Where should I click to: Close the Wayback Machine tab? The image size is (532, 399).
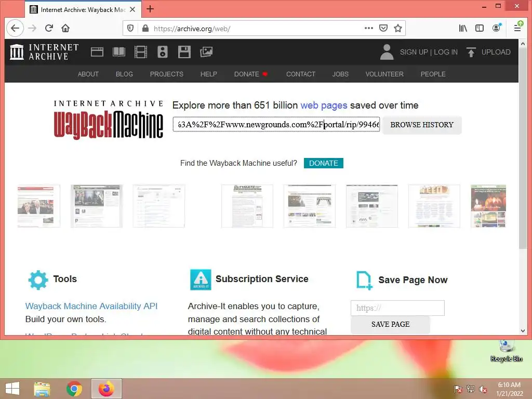click(x=132, y=9)
